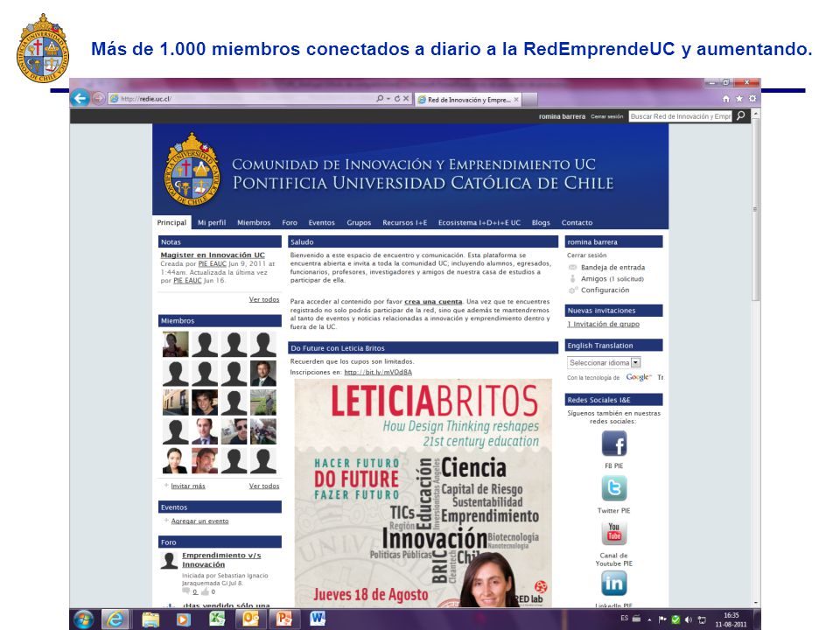Click the address bar search magnifier icon

(380, 99)
